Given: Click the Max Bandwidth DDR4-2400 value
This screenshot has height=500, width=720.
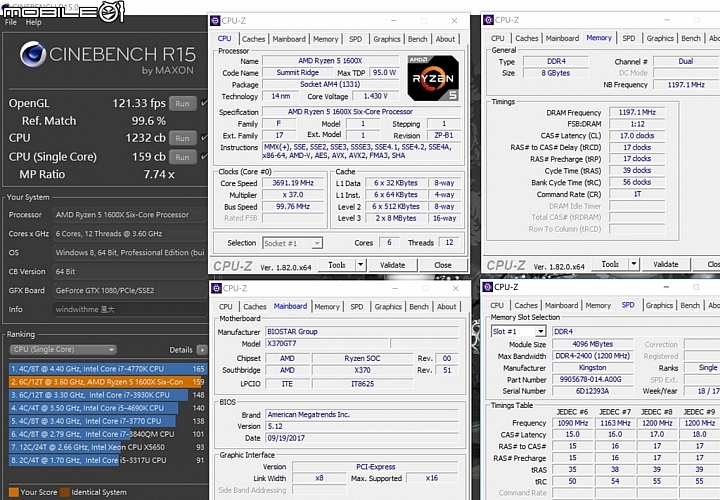Looking at the screenshot, I should click(x=592, y=356).
